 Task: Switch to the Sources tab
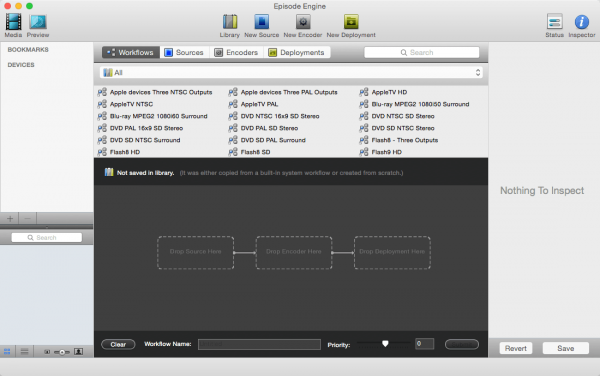click(184, 52)
